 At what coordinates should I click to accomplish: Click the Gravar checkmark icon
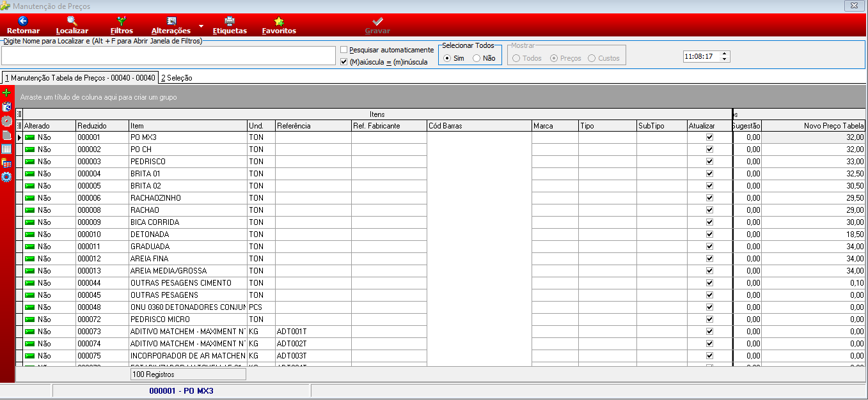377,21
